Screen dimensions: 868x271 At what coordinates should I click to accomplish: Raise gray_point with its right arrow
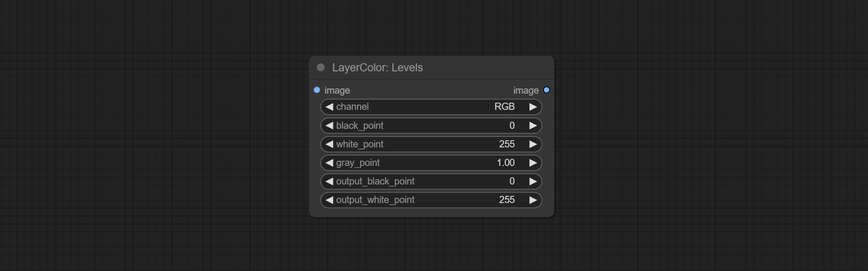click(x=533, y=163)
